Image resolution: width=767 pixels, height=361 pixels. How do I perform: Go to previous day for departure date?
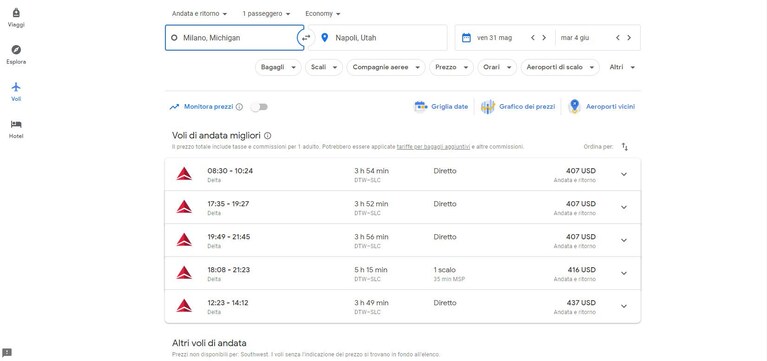click(533, 38)
